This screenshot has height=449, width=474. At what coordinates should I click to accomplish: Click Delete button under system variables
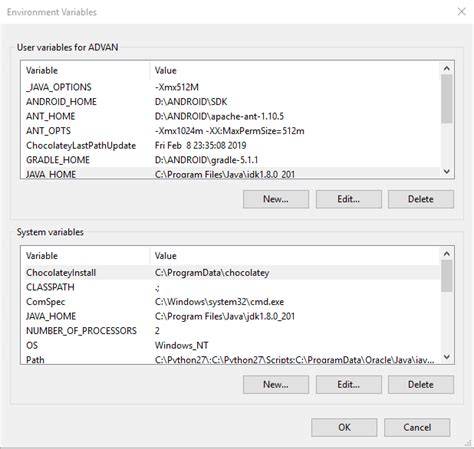point(421,385)
